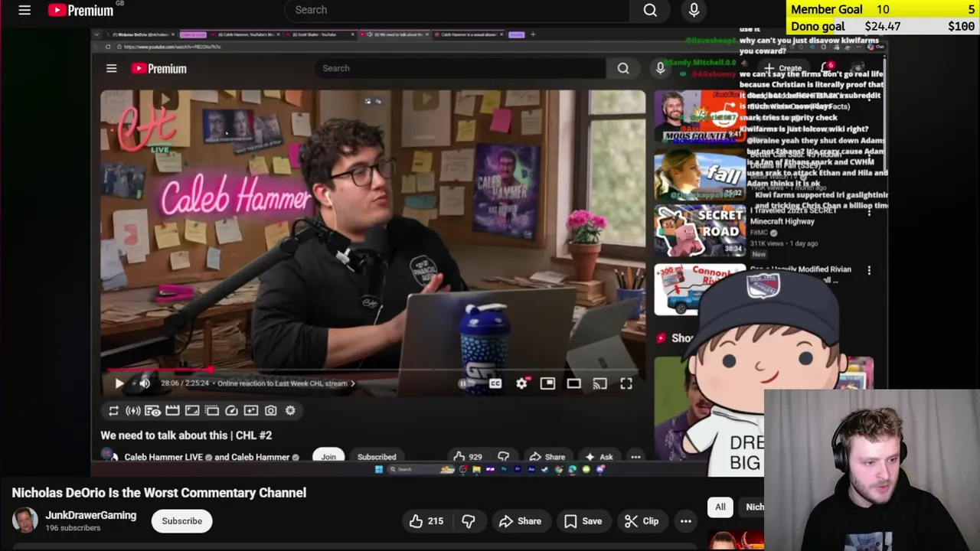Open the Clip tool with scissors icon
Image resolution: width=980 pixels, height=551 pixels.
click(641, 521)
